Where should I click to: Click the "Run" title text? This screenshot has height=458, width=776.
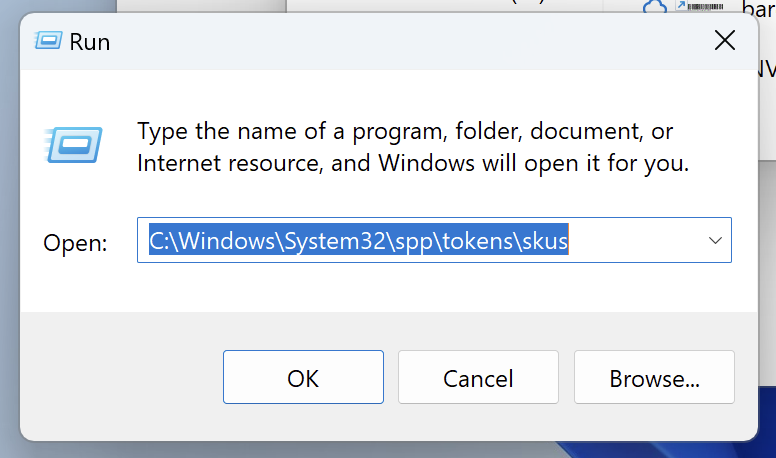(89, 42)
